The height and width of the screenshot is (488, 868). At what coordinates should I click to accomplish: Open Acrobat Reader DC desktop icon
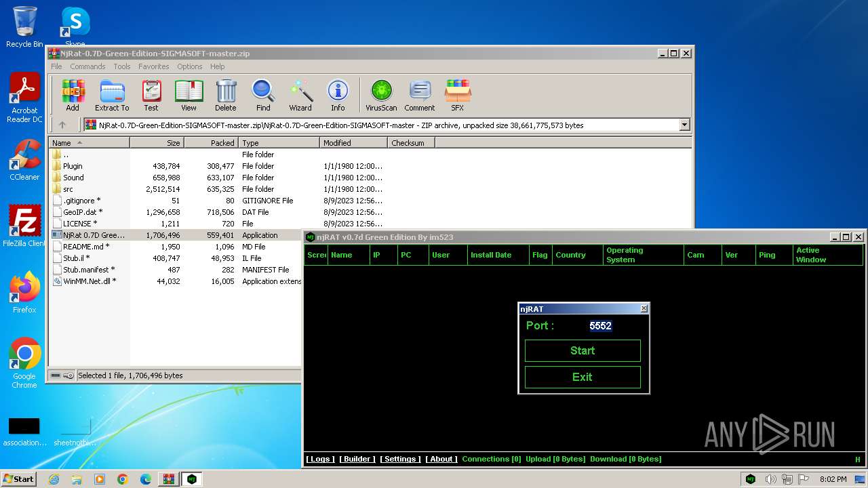click(24, 98)
